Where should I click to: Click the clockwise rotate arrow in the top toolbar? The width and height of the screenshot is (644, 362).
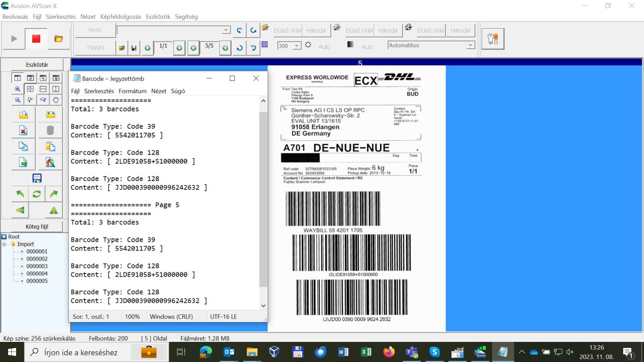pyautogui.click(x=253, y=30)
